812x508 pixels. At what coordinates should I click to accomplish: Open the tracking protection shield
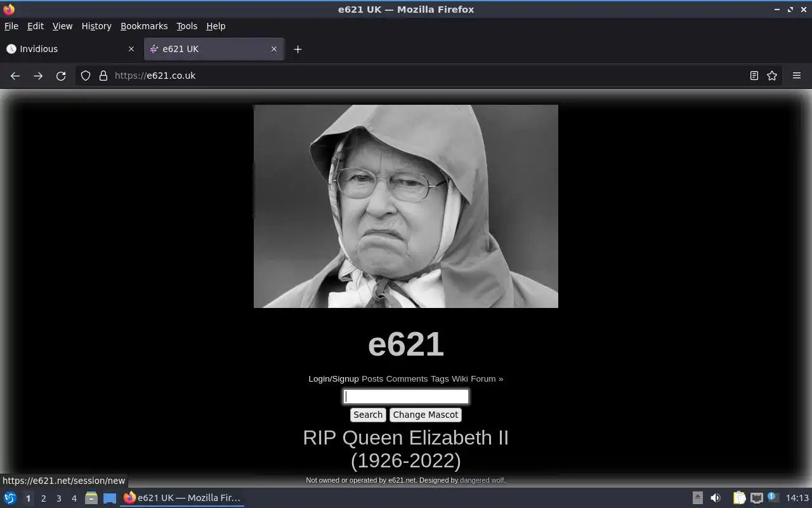86,76
